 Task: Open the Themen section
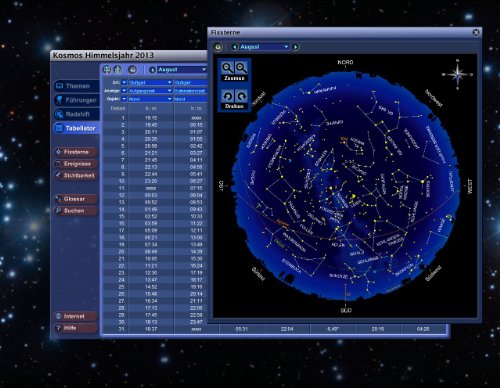click(x=76, y=86)
